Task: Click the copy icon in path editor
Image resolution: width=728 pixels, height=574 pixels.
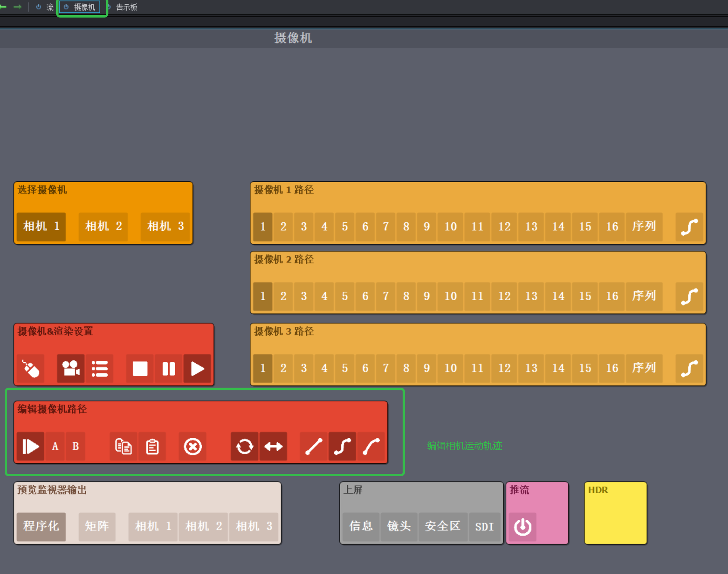Action: coord(123,446)
